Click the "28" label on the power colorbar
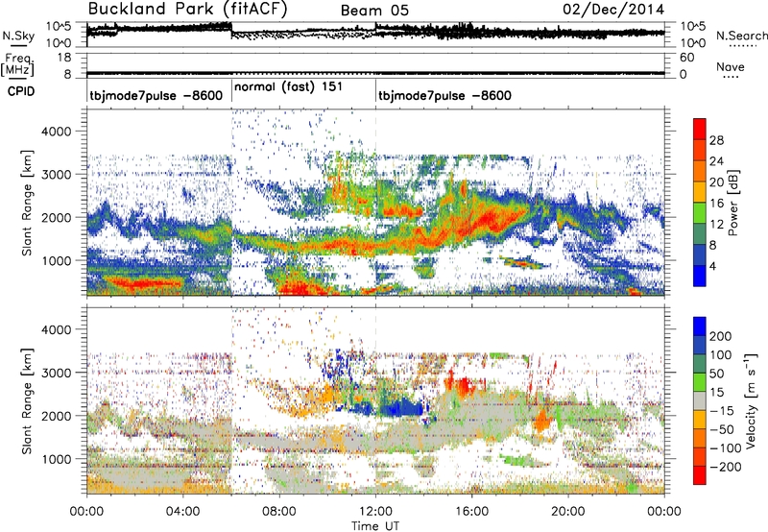This screenshot has height=532, width=768. click(x=716, y=140)
